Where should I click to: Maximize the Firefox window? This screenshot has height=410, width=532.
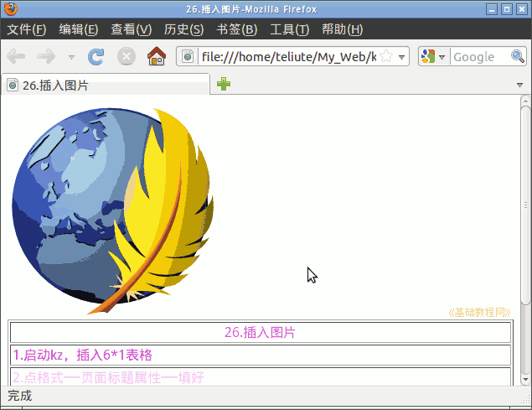[x=507, y=9]
